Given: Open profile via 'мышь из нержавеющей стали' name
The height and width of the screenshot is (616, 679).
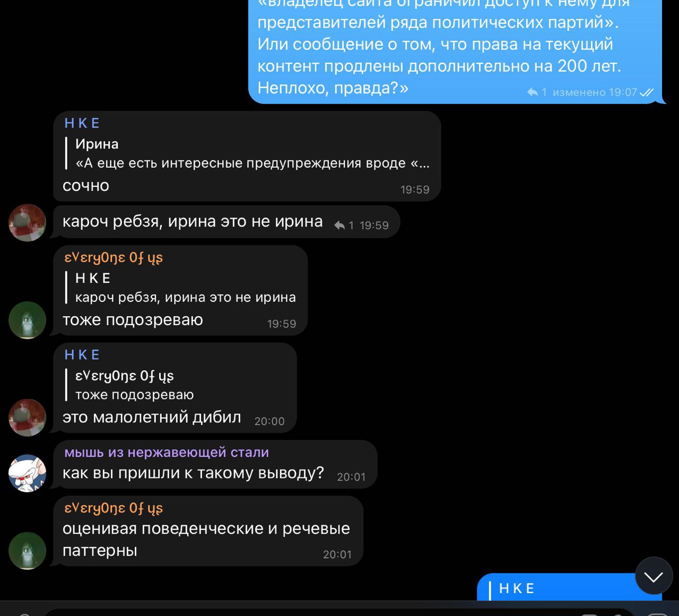Looking at the screenshot, I should [167, 453].
